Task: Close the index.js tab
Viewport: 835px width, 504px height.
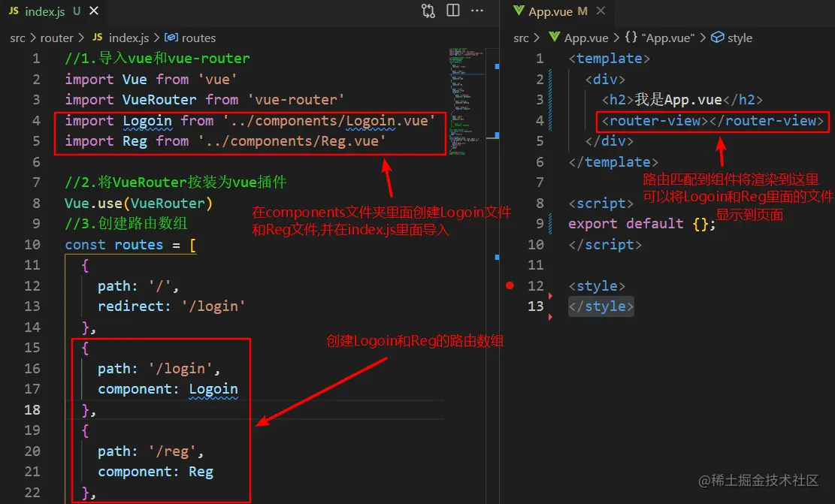Action: tap(94, 11)
